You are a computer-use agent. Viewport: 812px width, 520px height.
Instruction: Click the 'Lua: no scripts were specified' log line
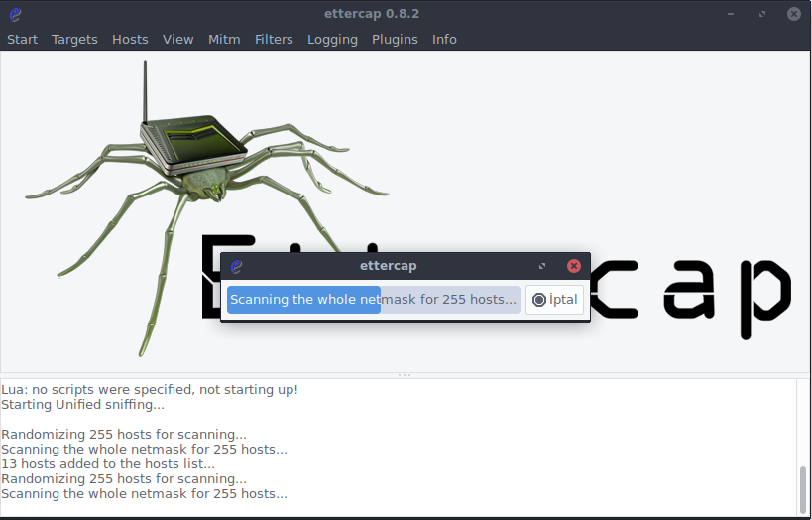(150, 389)
